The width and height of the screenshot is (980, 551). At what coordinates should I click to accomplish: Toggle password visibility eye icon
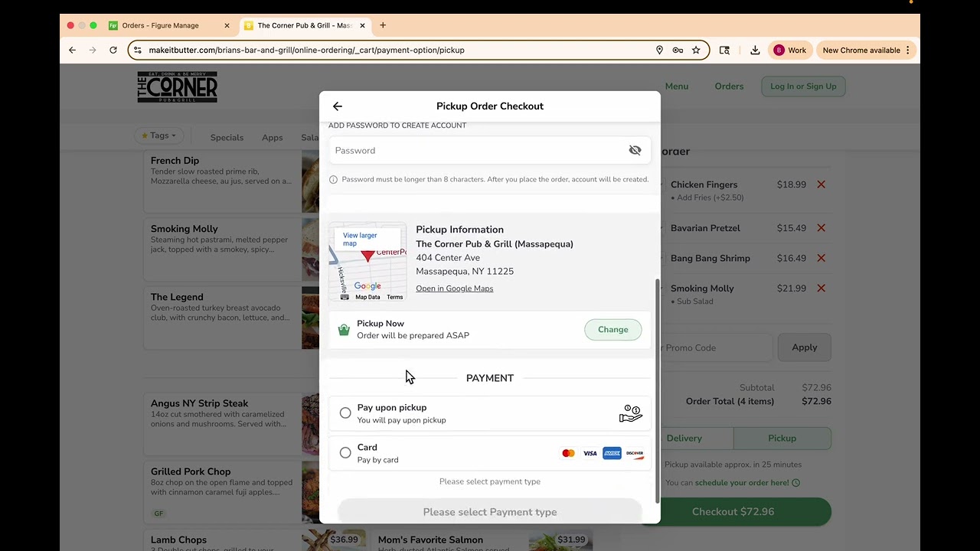[x=635, y=150]
